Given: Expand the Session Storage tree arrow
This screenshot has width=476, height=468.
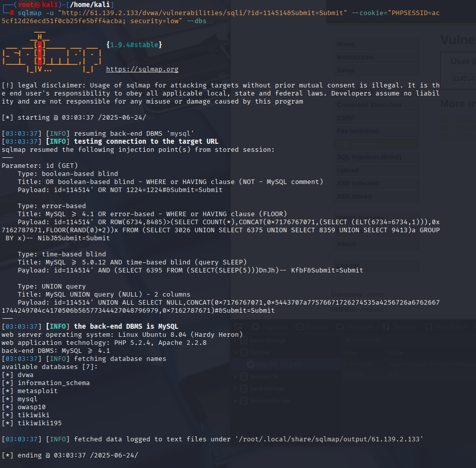Looking at the screenshot, I should point(236,401).
